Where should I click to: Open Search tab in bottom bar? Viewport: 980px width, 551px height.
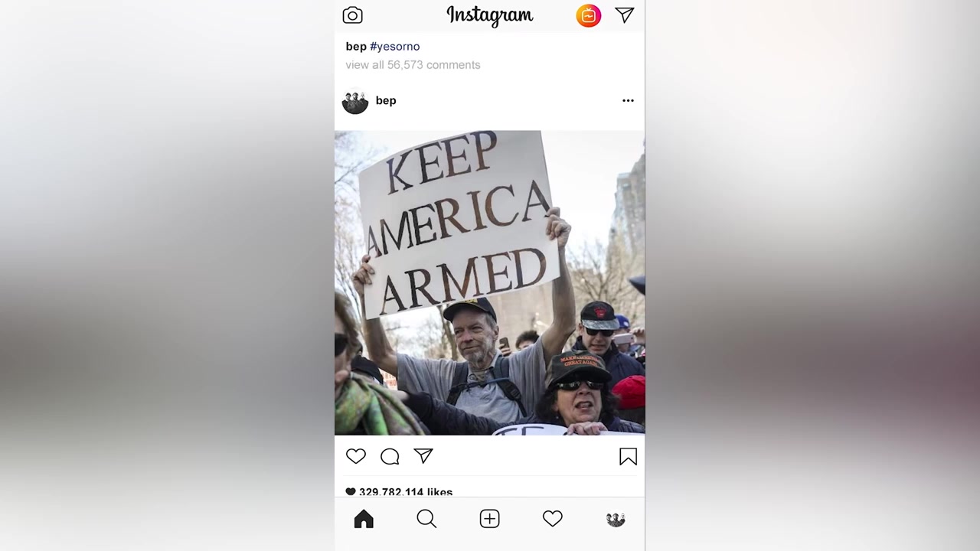(x=426, y=519)
